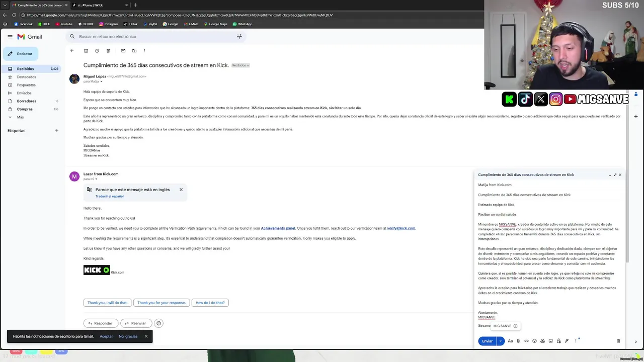Viewport: 644px width, 362px height.
Task: Open the YouTube bookmark
Action: pyautogui.click(x=64, y=24)
